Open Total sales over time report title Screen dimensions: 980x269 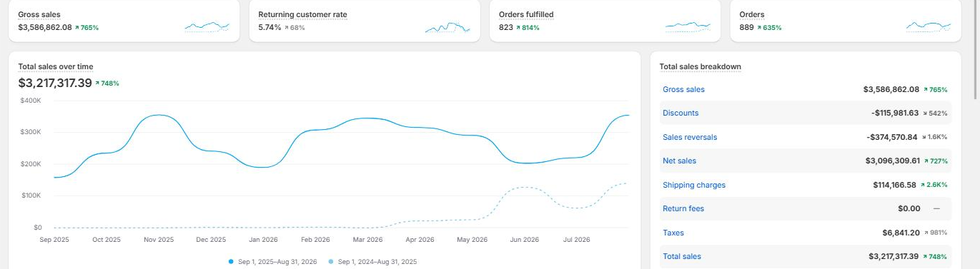pos(56,66)
